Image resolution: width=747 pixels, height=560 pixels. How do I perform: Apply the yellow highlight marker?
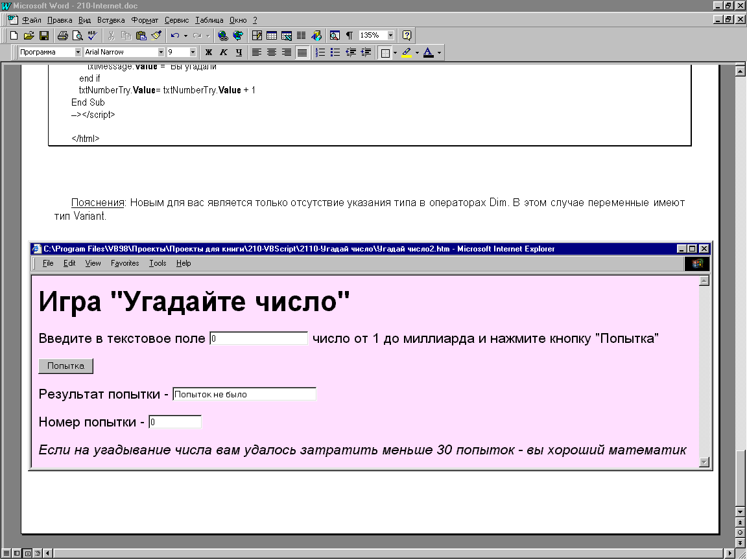coord(407,52)
